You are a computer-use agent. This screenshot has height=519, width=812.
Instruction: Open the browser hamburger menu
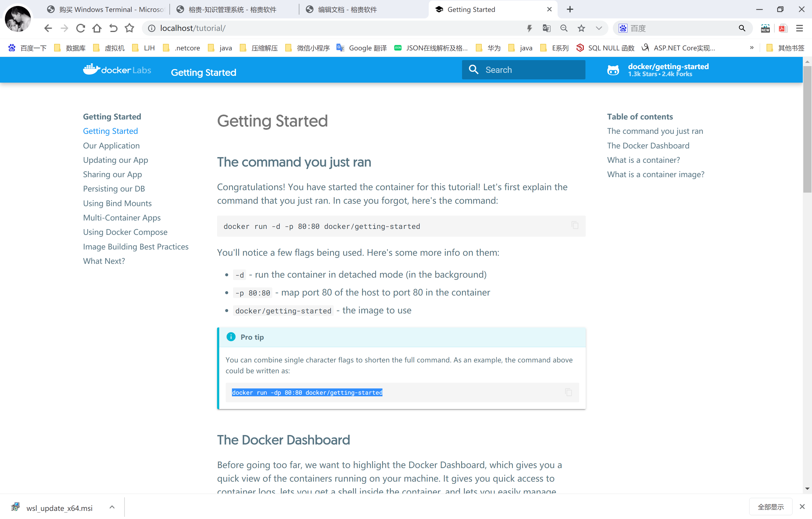800,28
